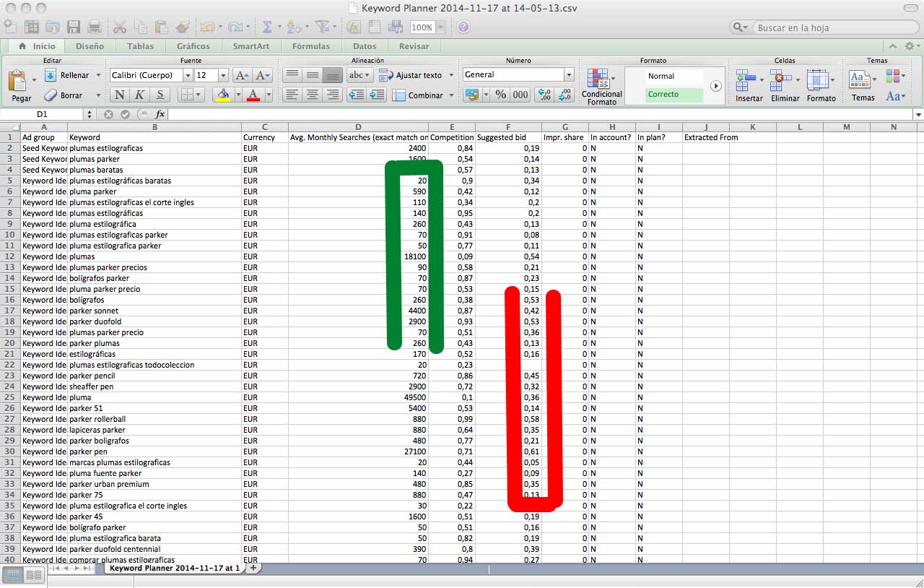Click the formula bar cancel X icon
This screenshot has width=924, height=588.
pos(108,114)
